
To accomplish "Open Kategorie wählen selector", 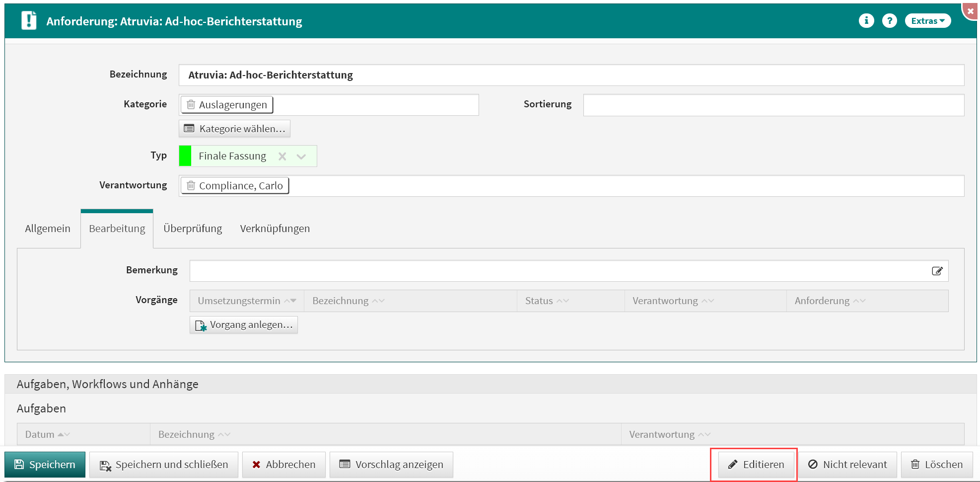I will pos(234,129).
